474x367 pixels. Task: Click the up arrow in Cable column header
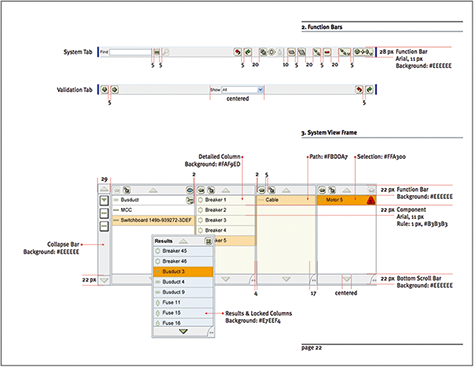pos(286,190)
